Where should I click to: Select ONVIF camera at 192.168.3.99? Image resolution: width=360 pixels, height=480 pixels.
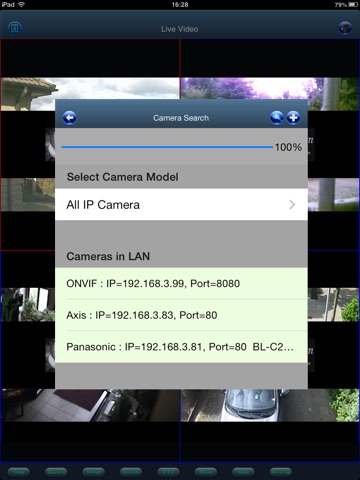tap(181, 284)
